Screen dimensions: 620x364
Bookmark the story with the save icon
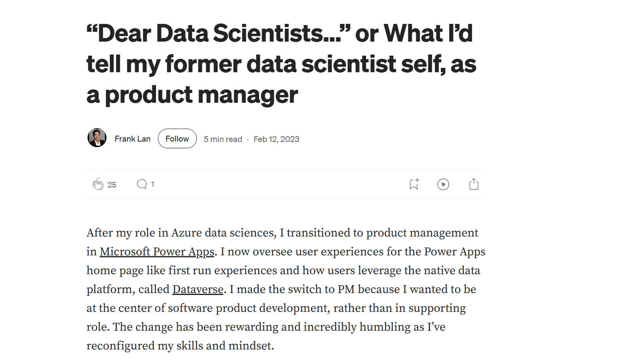click(x=413, y=184)
